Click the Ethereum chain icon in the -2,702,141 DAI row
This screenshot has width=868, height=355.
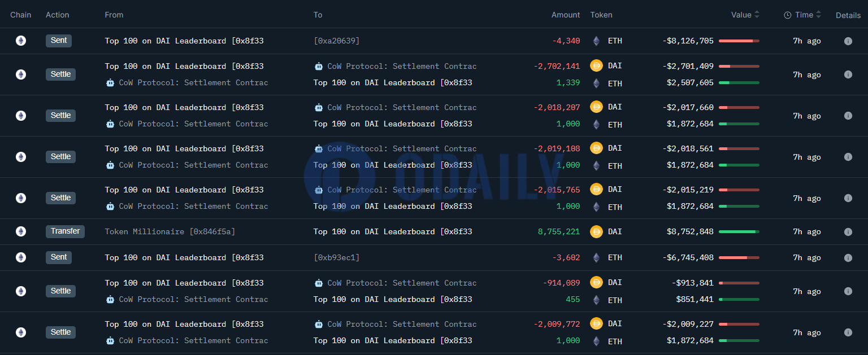tap(21, 74)
